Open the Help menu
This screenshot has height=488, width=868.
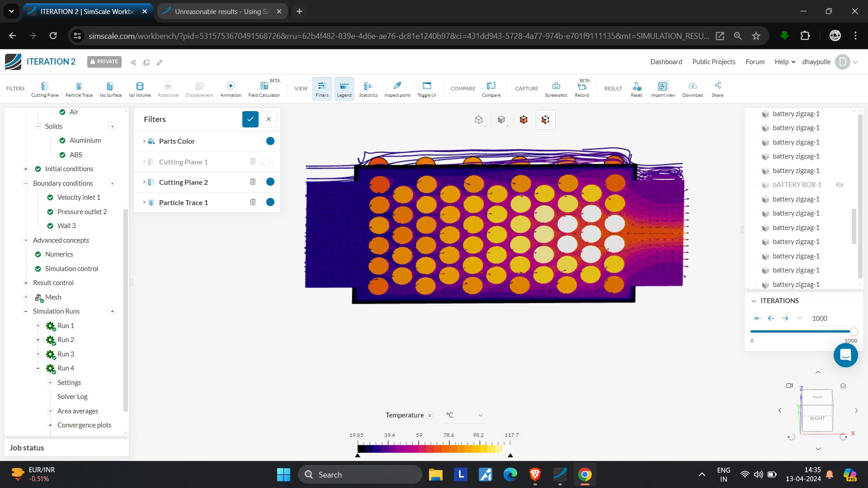click(784, 62)
